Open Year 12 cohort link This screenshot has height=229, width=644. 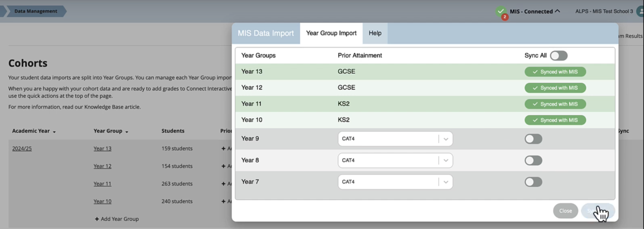pyautogui.click(x=102, y=166)
